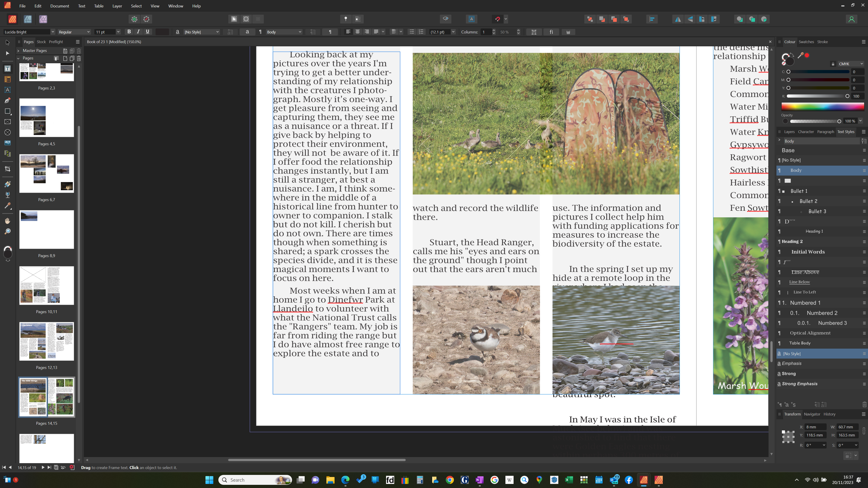Click the Picture Frame Rectangle tool
Viewport: 868px width, 488px height.
coord(7,122)
